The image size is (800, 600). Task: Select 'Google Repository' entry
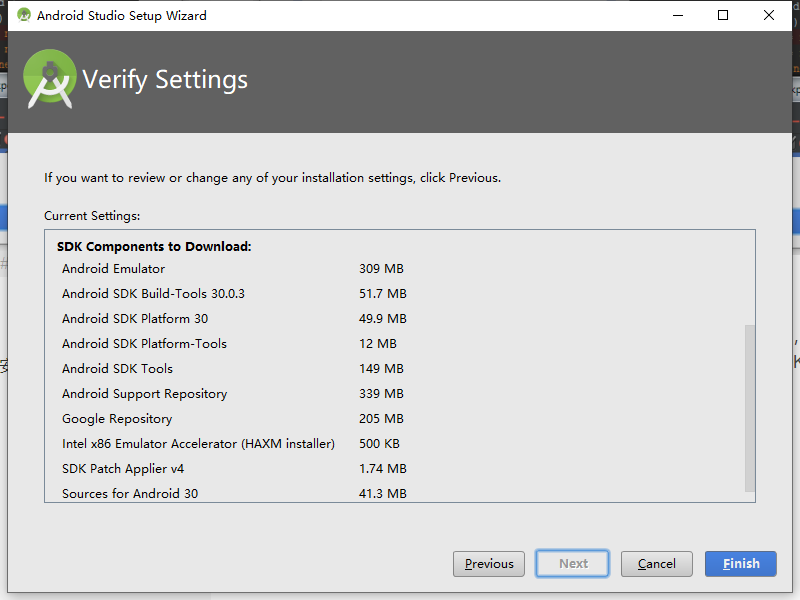(x=117, y=419)
